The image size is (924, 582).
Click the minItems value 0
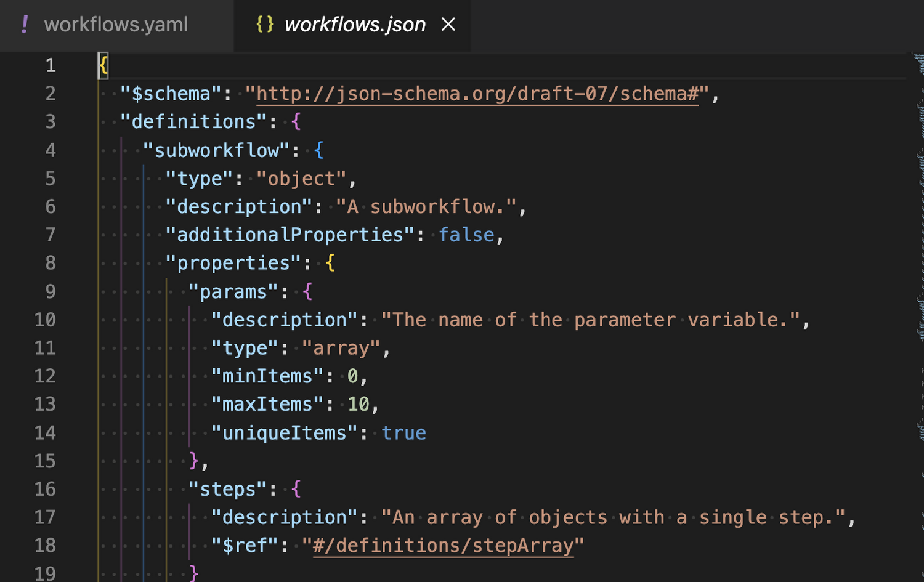pyautogui.click(x=353, y=376)
